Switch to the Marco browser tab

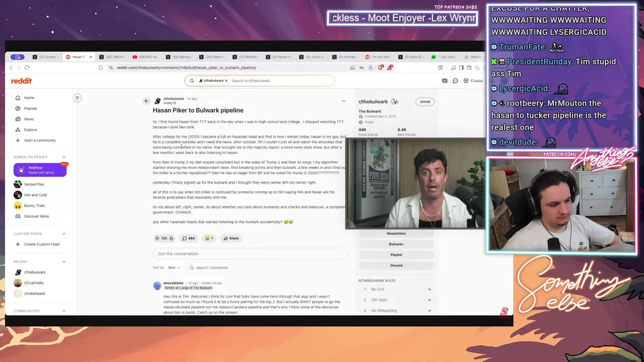213,57
